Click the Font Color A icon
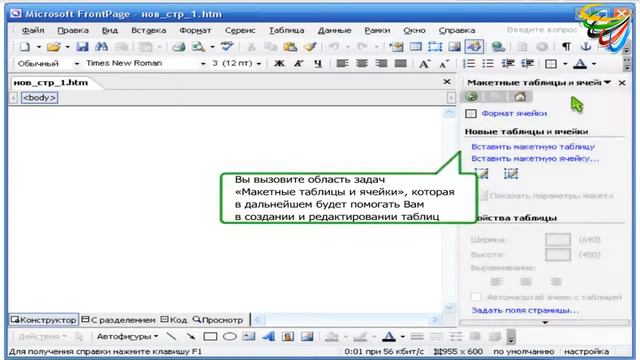640x360 pixels. (x=580, y=64)
